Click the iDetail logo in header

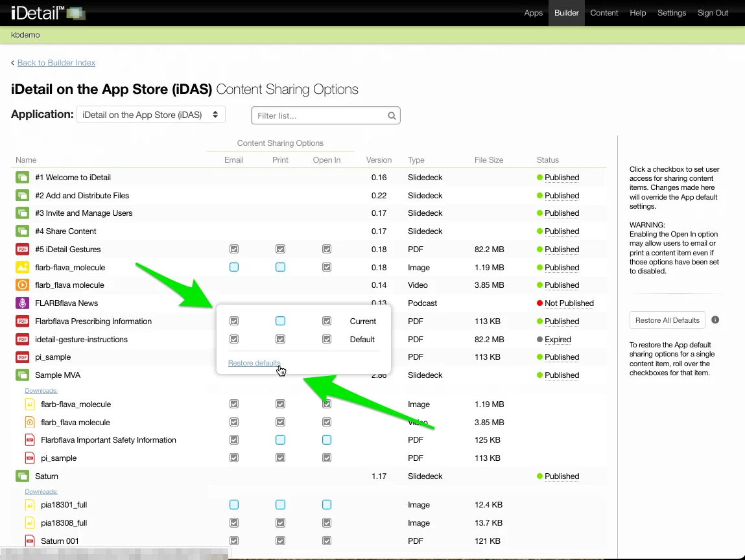point(48,13)
